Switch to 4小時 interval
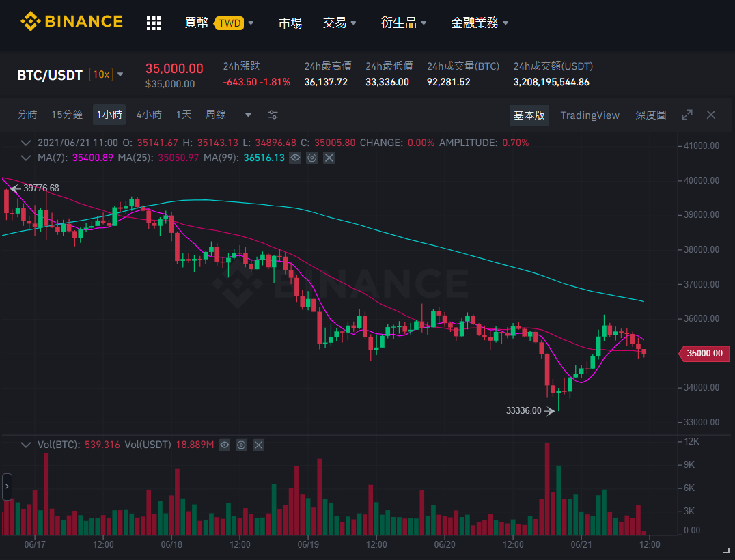 [149, 115]
